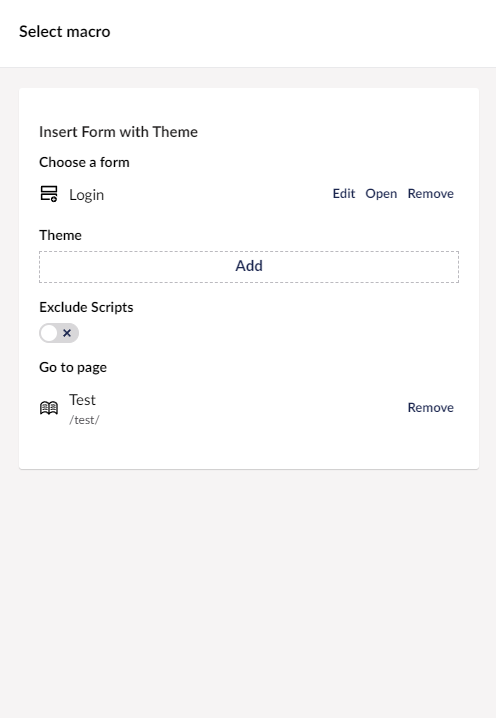Toggle the Exclude Scripts switch
The height and width of the screenshot is (718, 496).
[x=59, y=333]
